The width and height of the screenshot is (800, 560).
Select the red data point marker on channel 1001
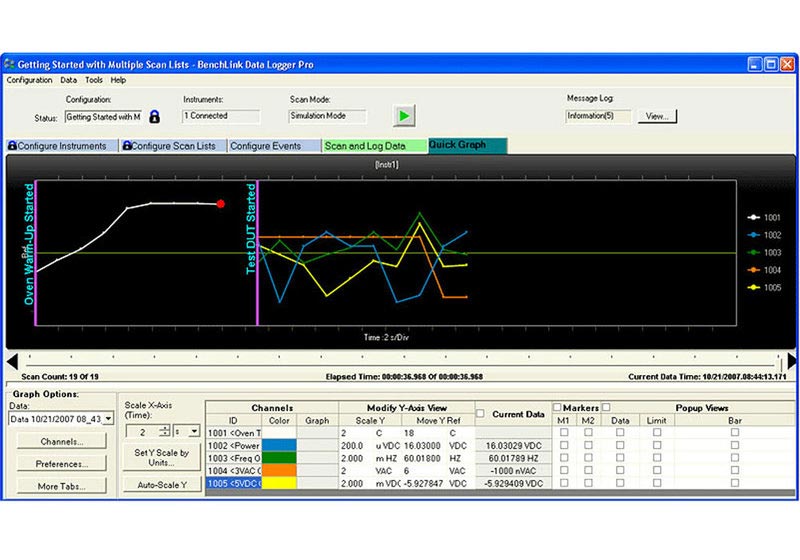pos(220,204)
